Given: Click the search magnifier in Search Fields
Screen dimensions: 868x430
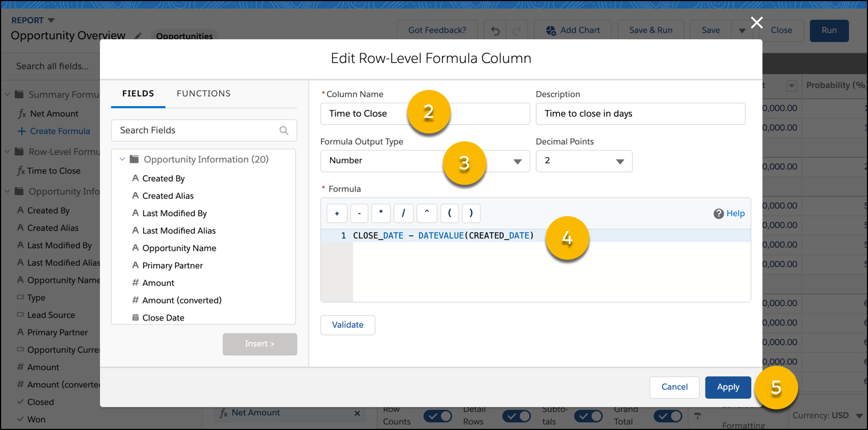Looking at the screenshot, I should 284,131.
